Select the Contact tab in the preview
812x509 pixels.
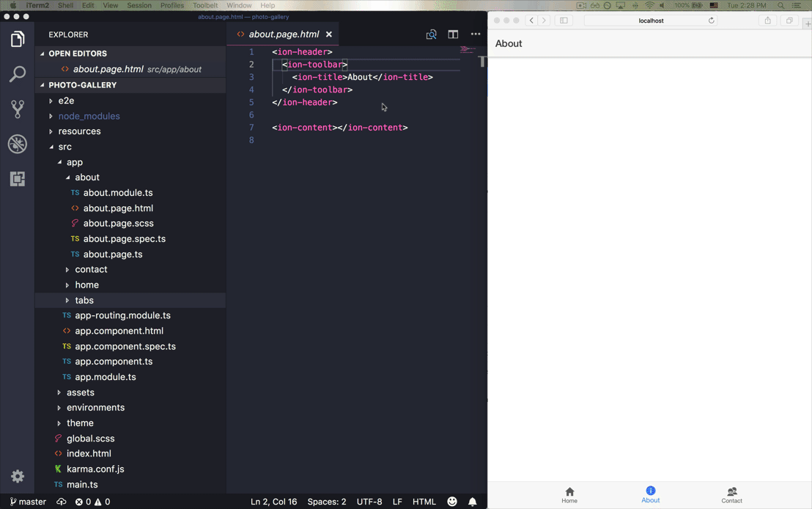pos(731,494)
